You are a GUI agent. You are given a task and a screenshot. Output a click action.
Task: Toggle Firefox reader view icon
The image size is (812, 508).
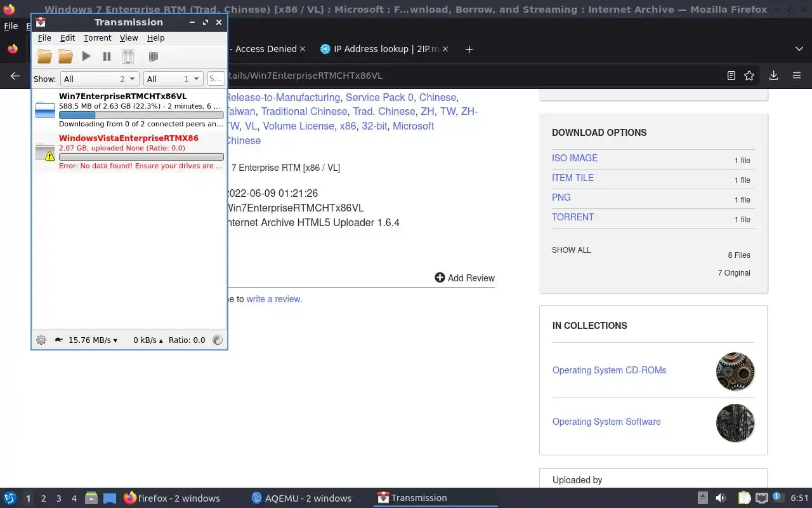tap(731, 76)
